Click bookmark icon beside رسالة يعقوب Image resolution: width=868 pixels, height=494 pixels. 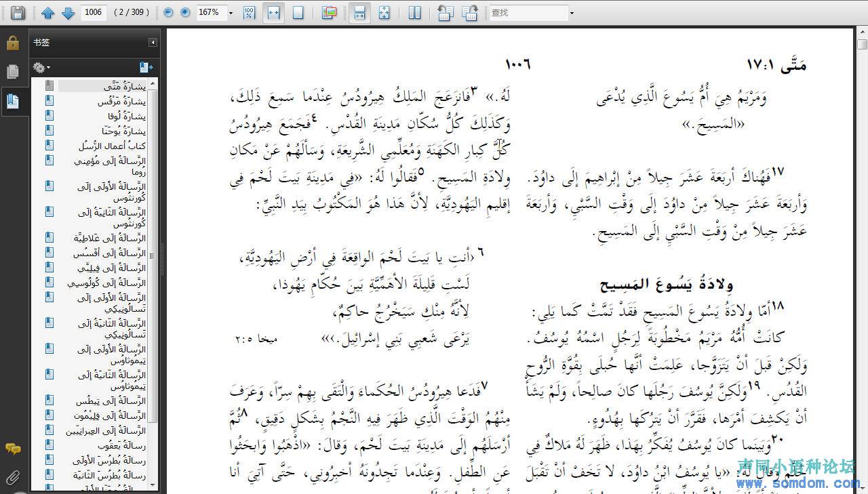[x=50, y=445]
